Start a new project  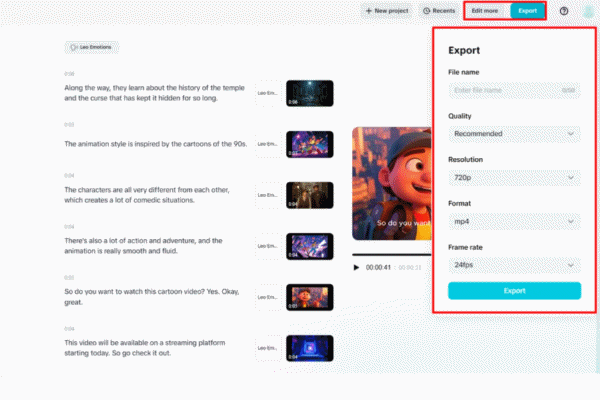(x=387, y=11)
